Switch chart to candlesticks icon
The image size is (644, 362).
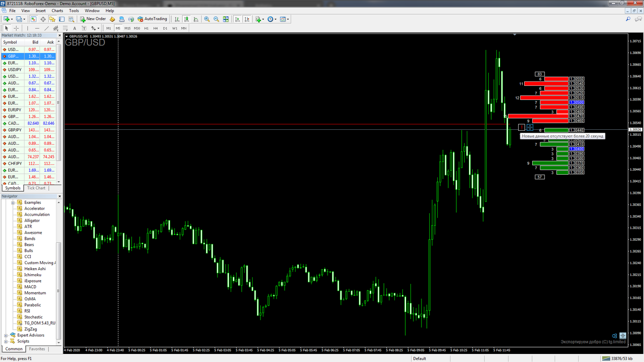pyautogui.click(x=186, y=19)
